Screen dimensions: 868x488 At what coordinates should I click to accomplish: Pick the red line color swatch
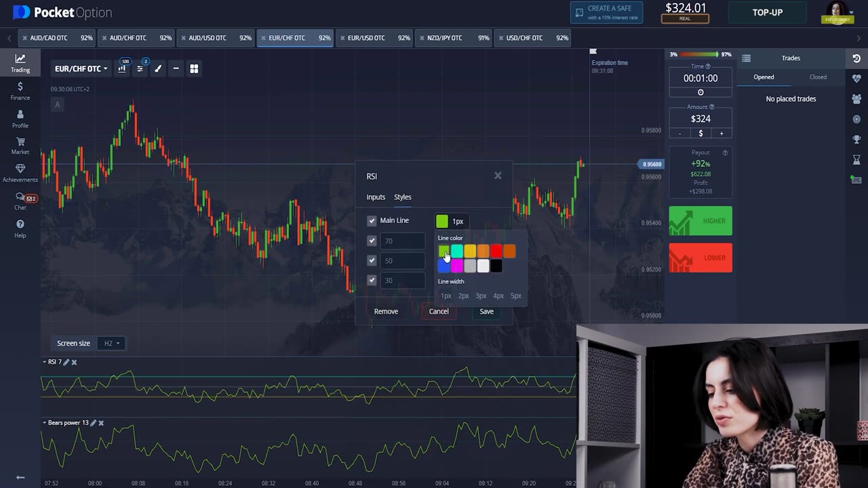pos(496,251)
